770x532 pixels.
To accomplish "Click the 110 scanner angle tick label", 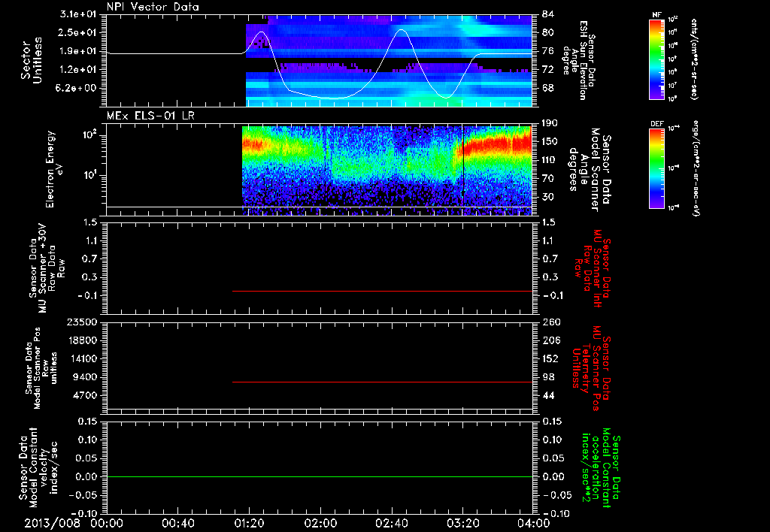I will pyautogui.click(x=550, y=160).
